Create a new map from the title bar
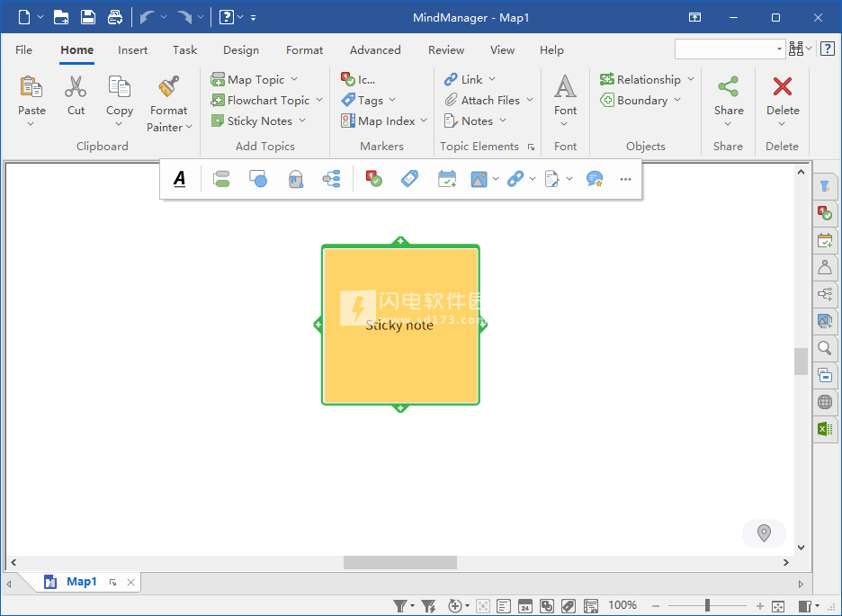842x616 pixels. pos(24,17)
